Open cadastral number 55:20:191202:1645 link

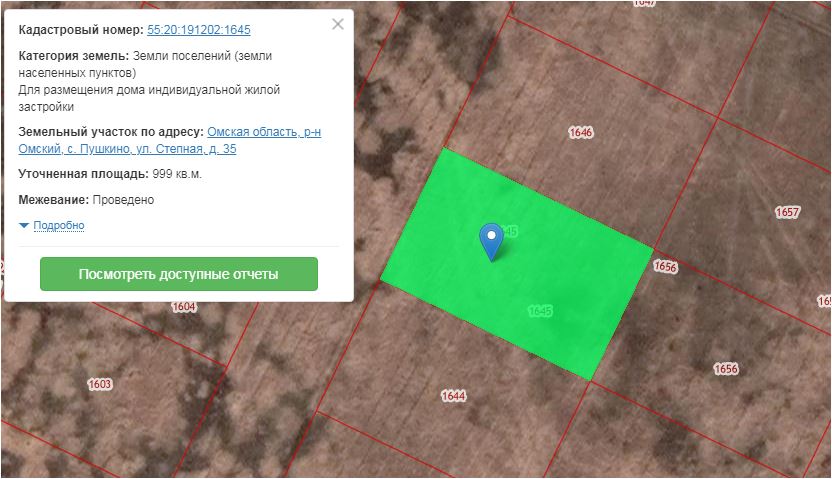click(198, 30)
